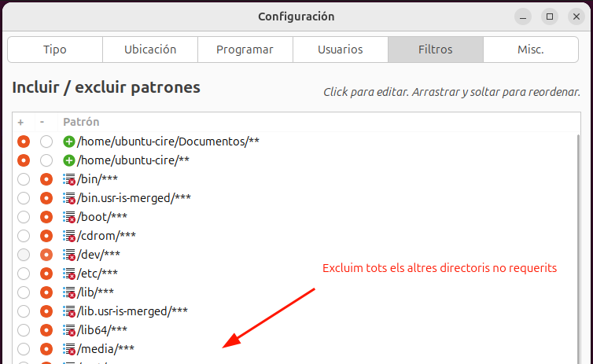Image resolution: width=593 pixels, height=364 pixels.
Task: Click the green include icon for /home/ubuntu-cire/**
Action: coord(69,160)
